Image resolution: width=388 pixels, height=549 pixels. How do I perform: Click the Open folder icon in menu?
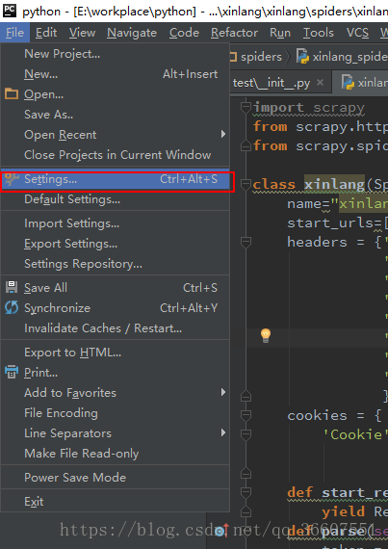[11, 94]
